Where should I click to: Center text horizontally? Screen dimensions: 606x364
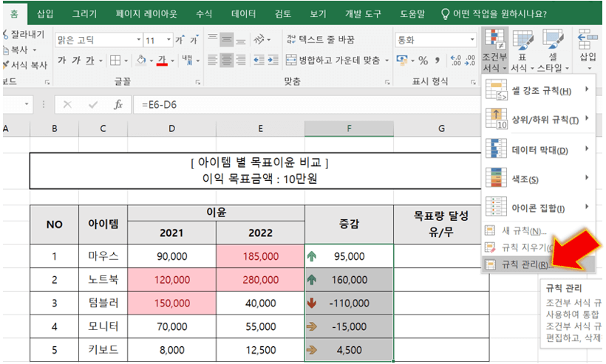pyautogui.click(x=227, y=60)
